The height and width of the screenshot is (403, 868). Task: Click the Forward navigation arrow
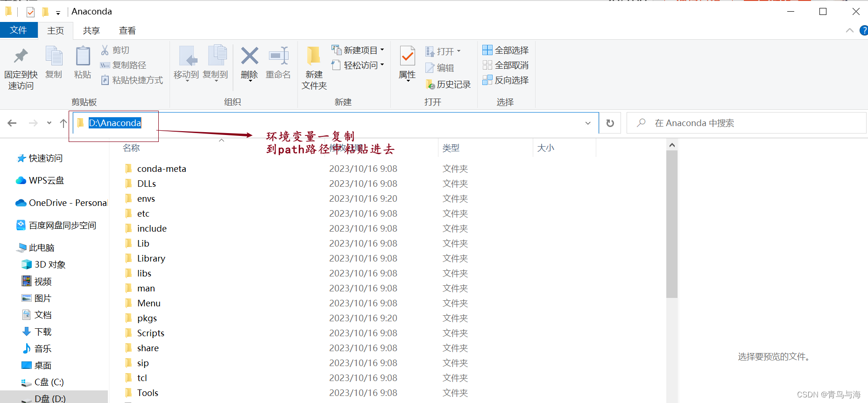33,123
